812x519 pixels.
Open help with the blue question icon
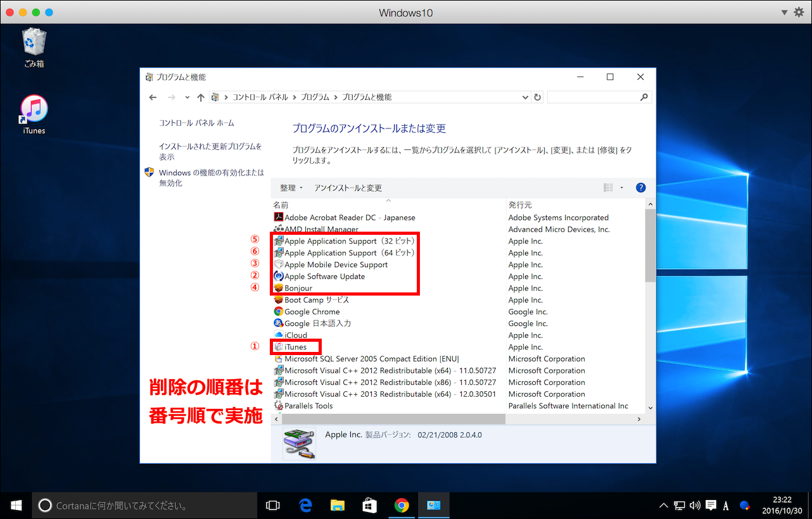(x=640, y=187)
